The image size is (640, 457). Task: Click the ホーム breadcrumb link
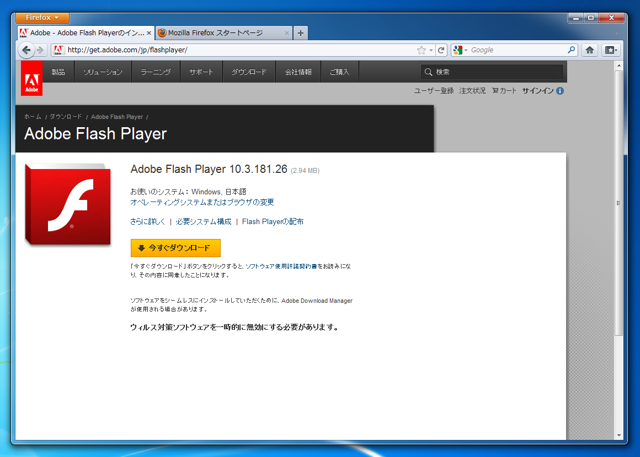pyautogui.click(x=33, y=117)
